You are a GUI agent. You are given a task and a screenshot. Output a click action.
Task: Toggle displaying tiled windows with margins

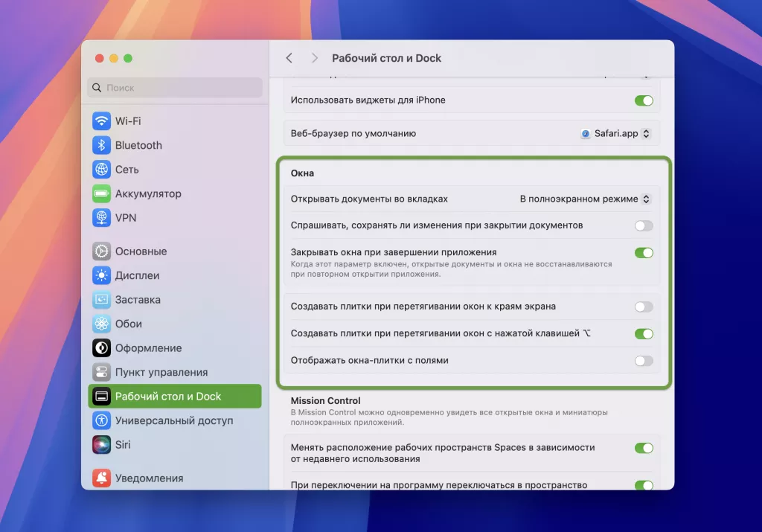point(643,359)
